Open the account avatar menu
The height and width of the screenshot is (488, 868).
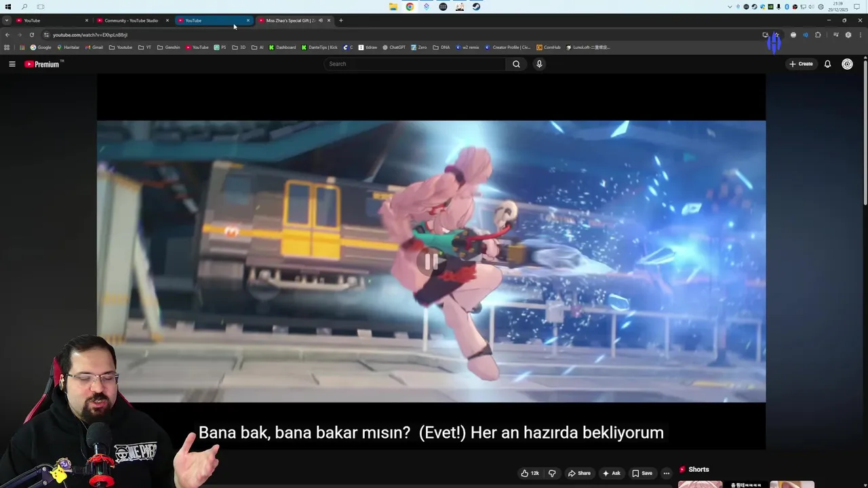[847, 64]
